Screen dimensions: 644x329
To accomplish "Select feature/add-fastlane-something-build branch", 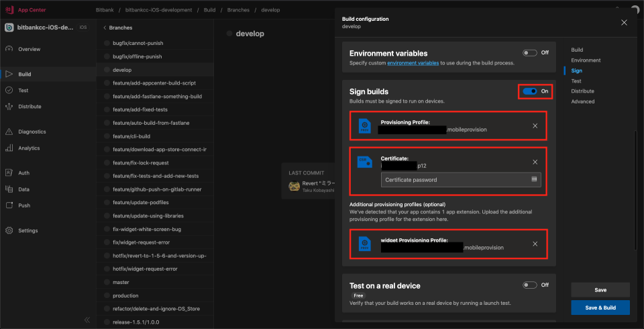I will click(x=155, y=96).
